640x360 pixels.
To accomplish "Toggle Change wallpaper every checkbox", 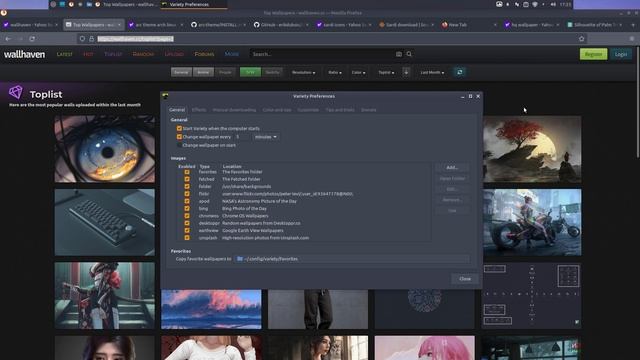I will click(x=179, y=137).
